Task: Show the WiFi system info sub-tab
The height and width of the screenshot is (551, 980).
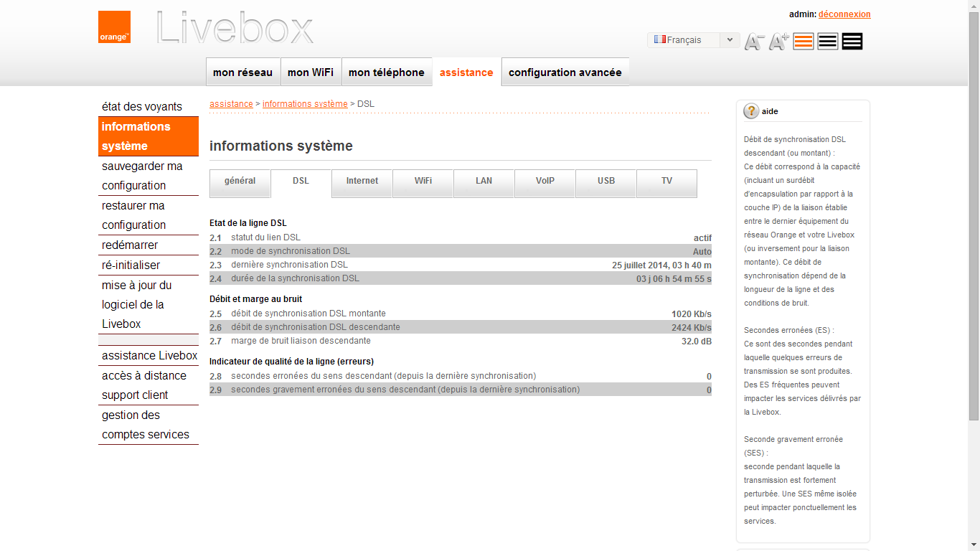Action: pyautogui.click(x=423, y=183)
